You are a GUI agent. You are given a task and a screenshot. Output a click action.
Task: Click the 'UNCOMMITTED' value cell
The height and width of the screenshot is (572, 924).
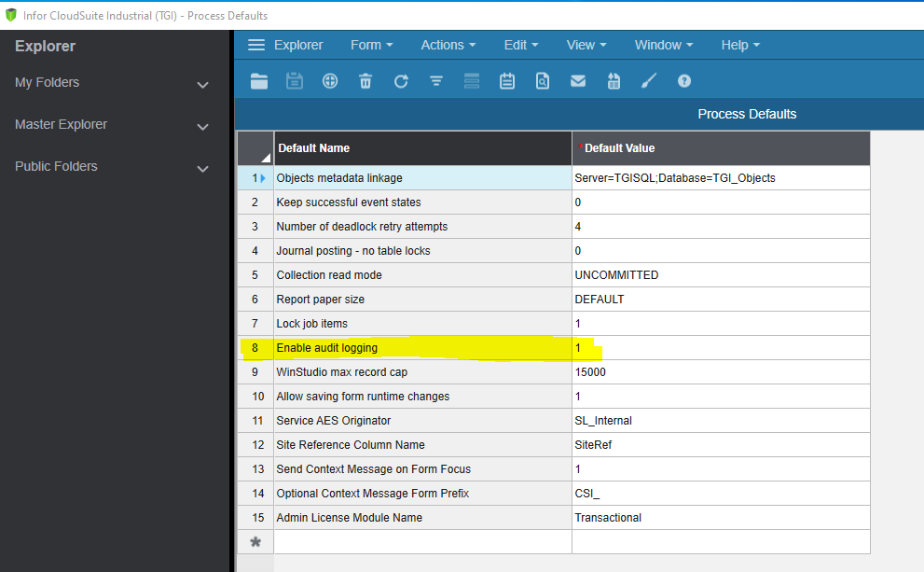click(x=721, y=274)
